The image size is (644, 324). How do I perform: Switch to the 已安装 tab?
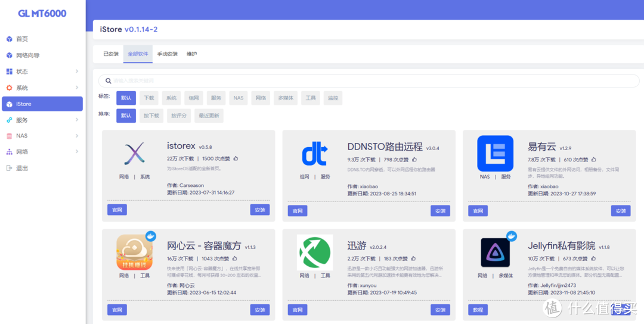click(x=111, y=54)
